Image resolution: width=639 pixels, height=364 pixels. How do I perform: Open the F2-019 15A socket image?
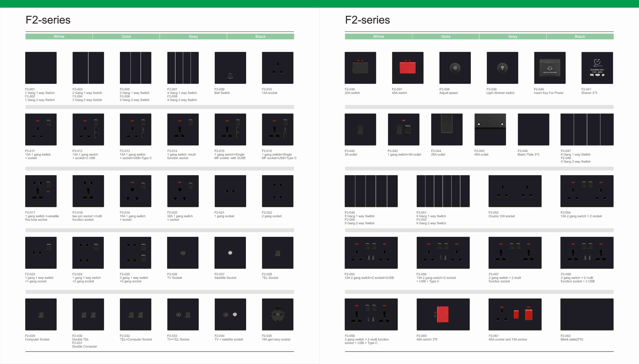click(x=135, y=191)
